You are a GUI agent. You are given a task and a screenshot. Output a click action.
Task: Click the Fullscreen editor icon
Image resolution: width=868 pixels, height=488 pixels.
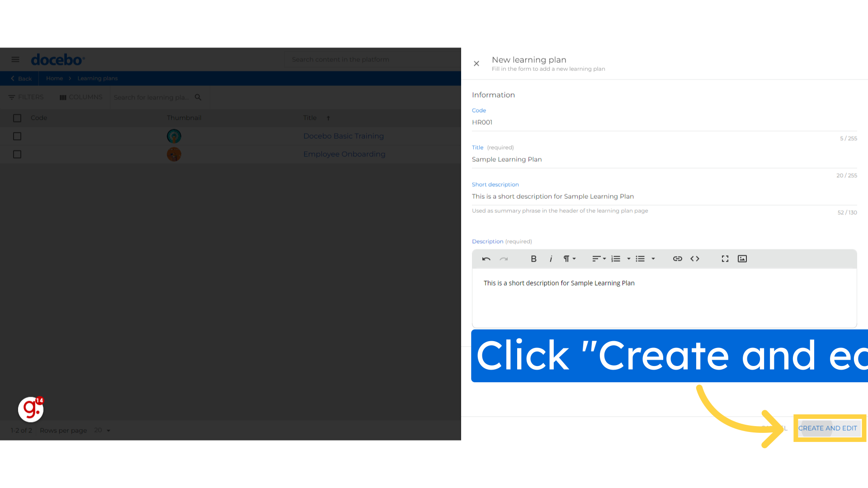[x=725, y=258]
